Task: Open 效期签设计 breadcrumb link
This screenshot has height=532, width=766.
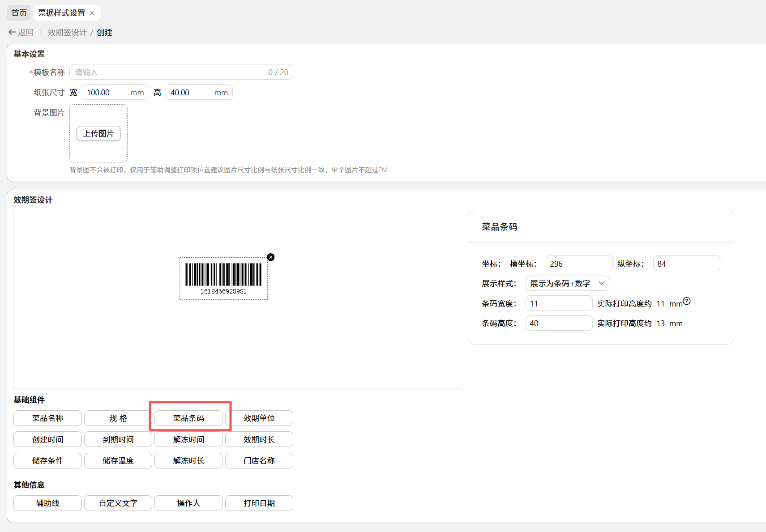Action: pyautogui.click(x=67, y=32)
